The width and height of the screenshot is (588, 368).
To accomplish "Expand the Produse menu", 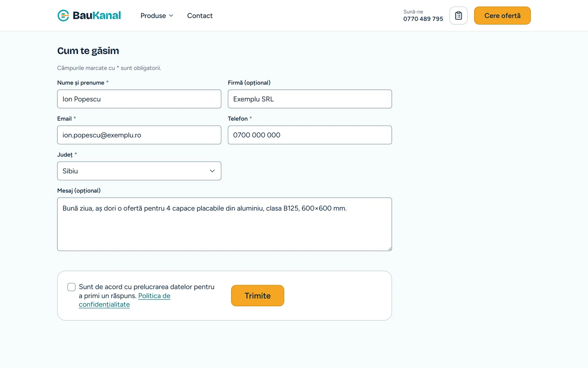I will [x=157, y=15].
